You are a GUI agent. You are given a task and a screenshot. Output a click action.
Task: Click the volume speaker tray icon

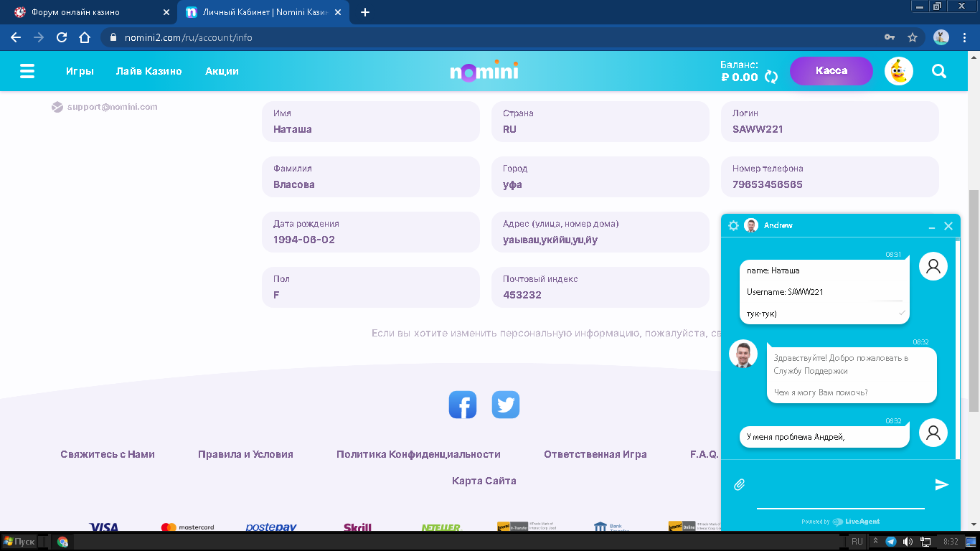click(908, 542)
